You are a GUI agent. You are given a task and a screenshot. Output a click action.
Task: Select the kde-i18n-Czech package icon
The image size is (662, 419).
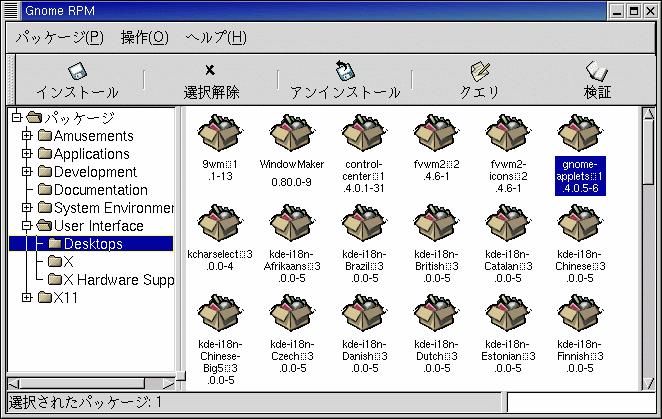click(x=291, y=313)
